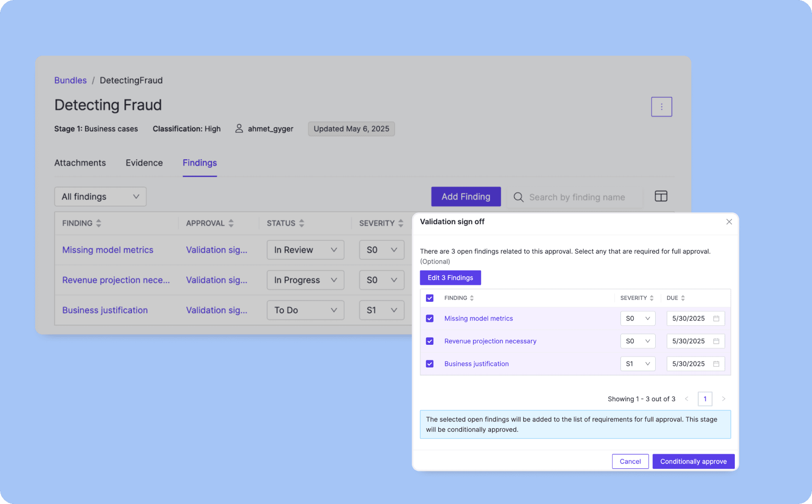
Task: Switch to the Evidence tab
Action: pos(144,163)
